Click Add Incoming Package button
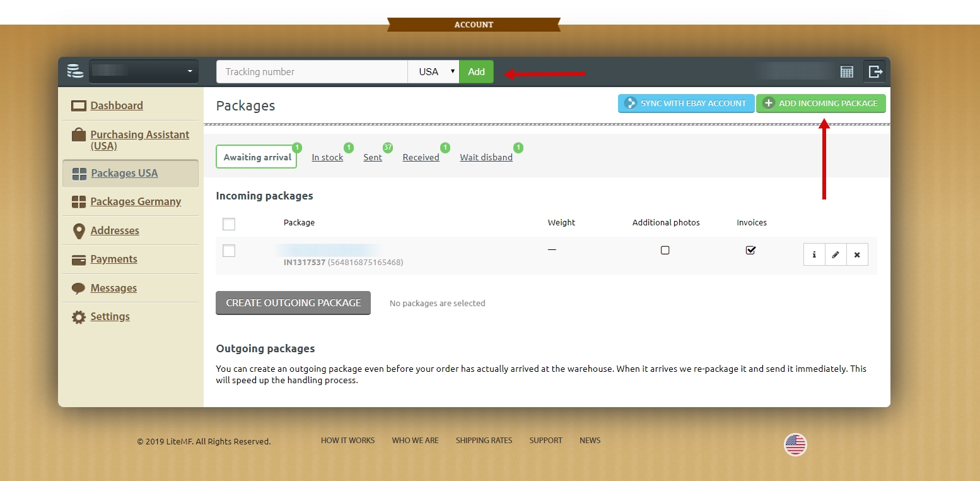Viewport: 980px width, 481px height. click(x=820, y=104)
